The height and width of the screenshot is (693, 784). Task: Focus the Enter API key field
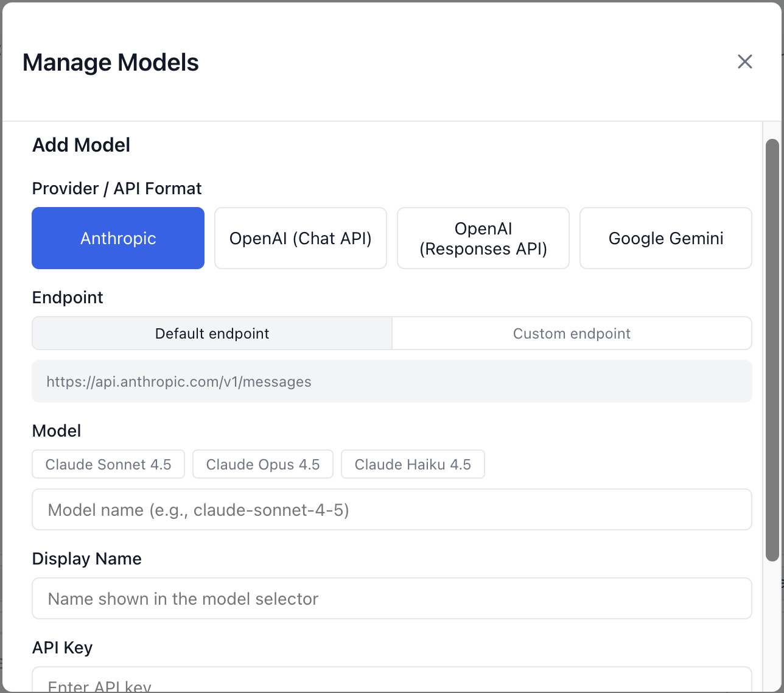[x=392, y=682]
